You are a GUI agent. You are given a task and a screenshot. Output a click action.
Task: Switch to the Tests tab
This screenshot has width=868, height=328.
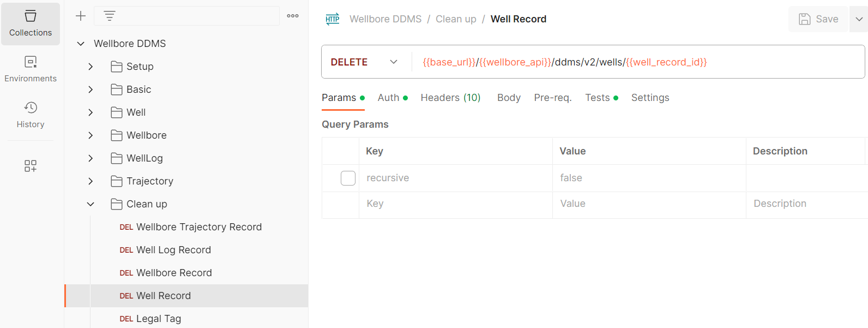point(596,97)
